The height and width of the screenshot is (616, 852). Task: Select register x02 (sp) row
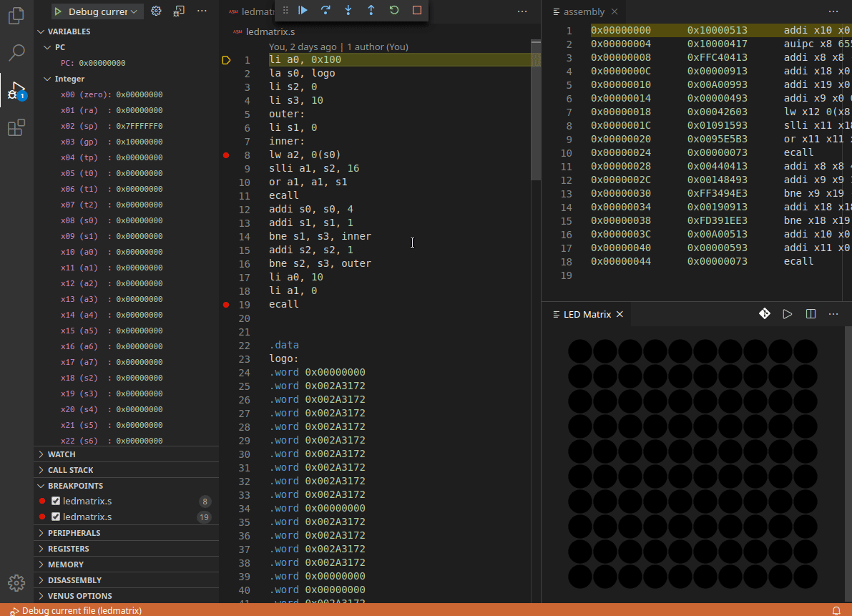[x=126, y=126]
